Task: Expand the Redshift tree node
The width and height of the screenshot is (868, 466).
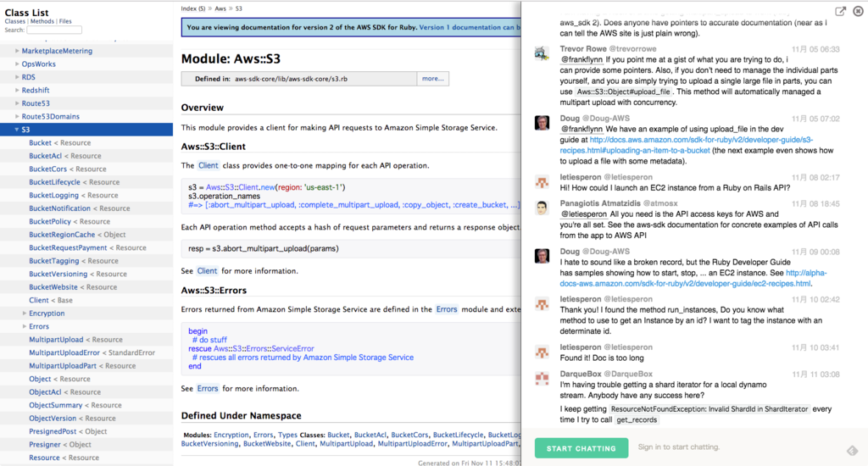Action: coord(17,90)
